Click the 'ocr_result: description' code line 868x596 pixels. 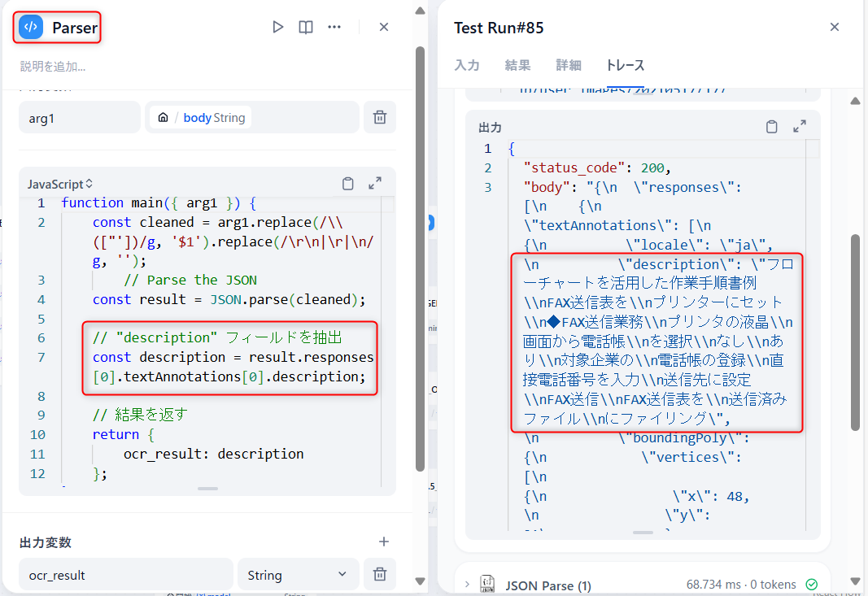tap(214, 454)
